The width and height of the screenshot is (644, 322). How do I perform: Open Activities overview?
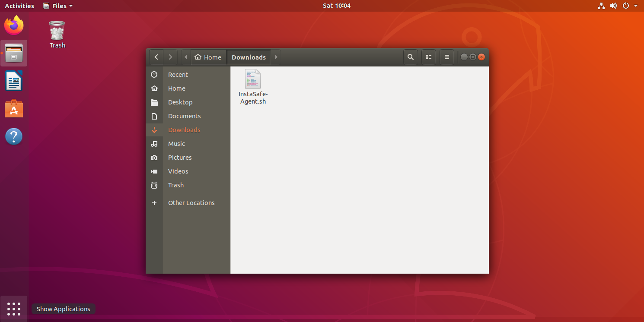click(x=19, y=6)
